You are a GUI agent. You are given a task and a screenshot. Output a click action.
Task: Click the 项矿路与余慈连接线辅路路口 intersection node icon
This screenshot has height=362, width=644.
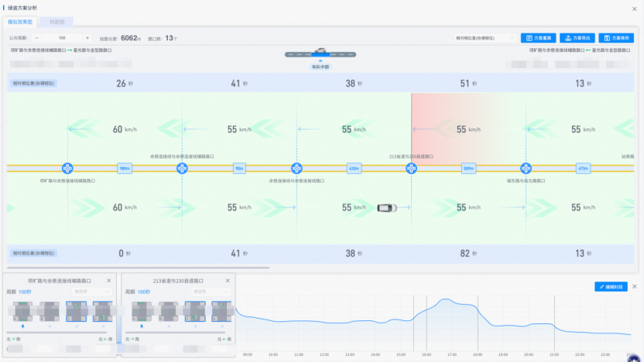tap(68, 168)
